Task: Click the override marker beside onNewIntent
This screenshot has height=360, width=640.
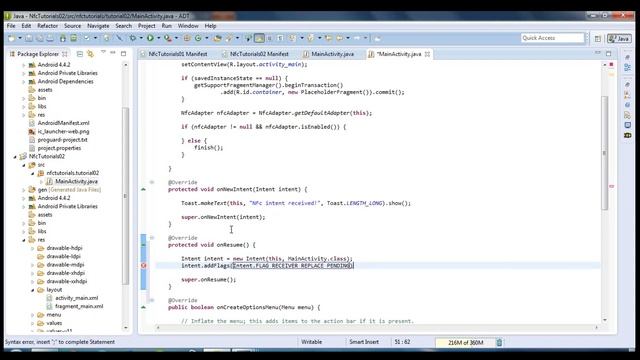Action: (143, 189)
